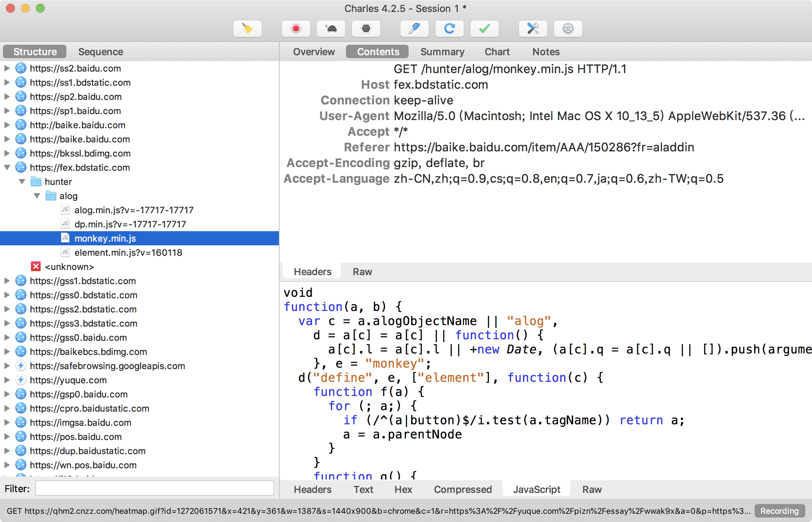Collapse the hunter folder
Viewport: 812px width, 522px height.
click(x=22, y=182)
